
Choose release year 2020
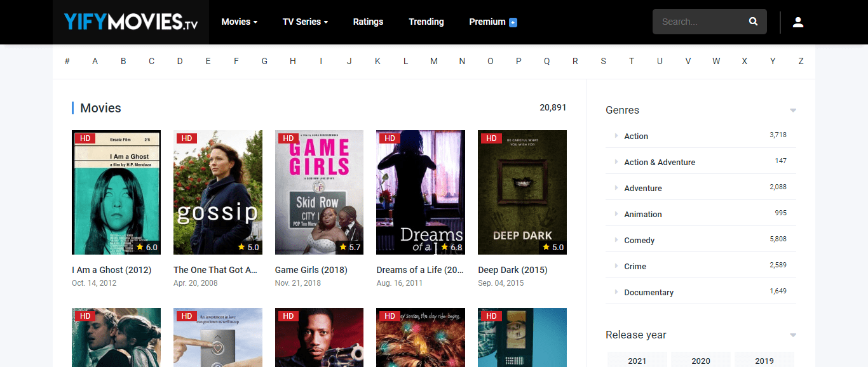701,360
